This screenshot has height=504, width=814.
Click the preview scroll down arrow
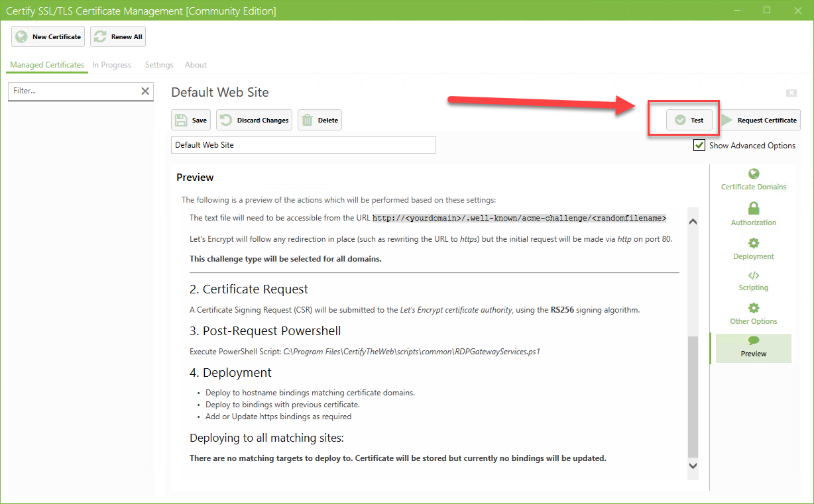(x=693, y=466)
